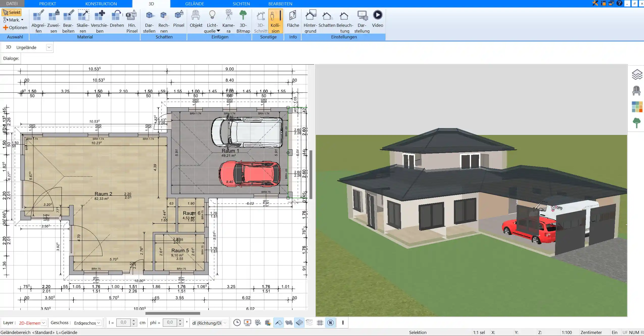
Task: Open the DATEI menu
Action: [x=12, y=4]
